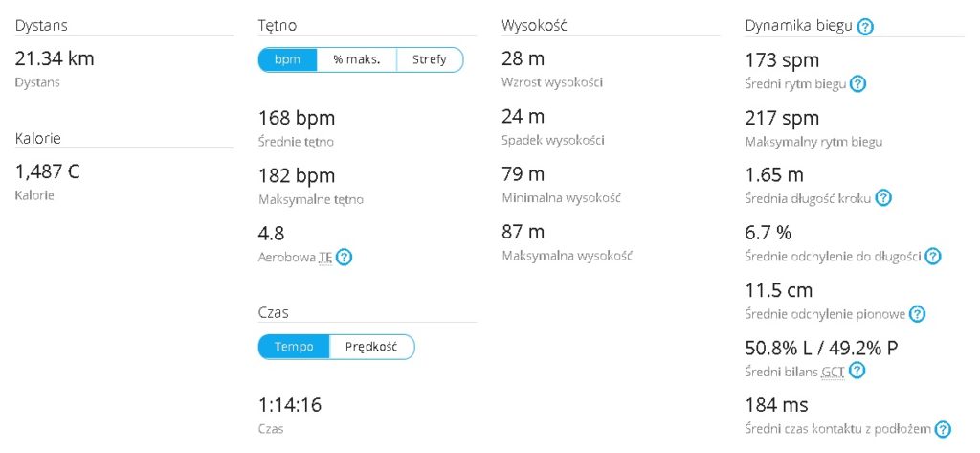Show help for Średni czas kontaktu z podłożem
The image size is (980, 453).
click(943, 429)
